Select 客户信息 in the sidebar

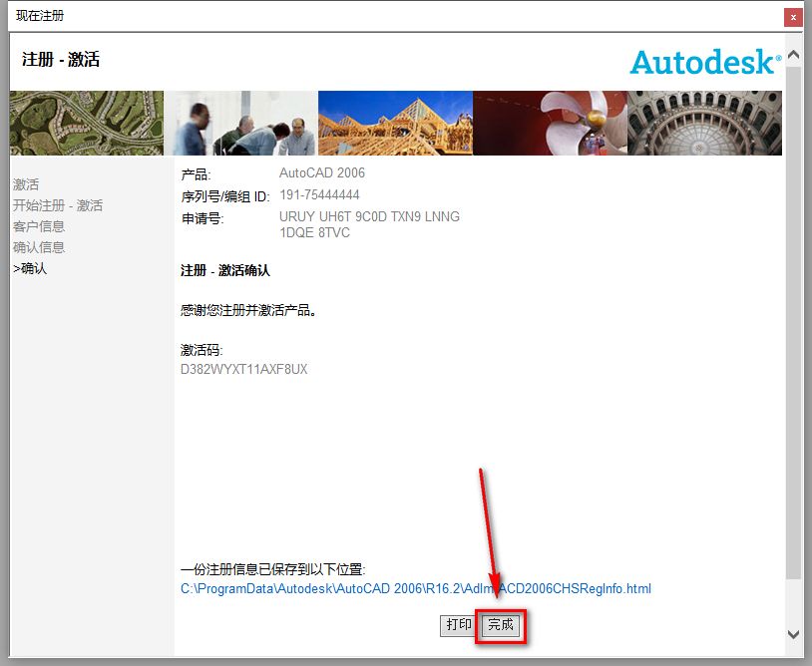click(40, 225)
